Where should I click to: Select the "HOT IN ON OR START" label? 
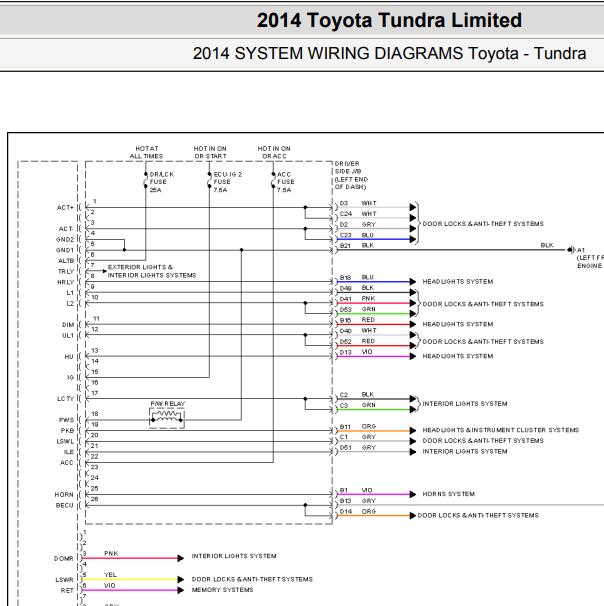210,152
